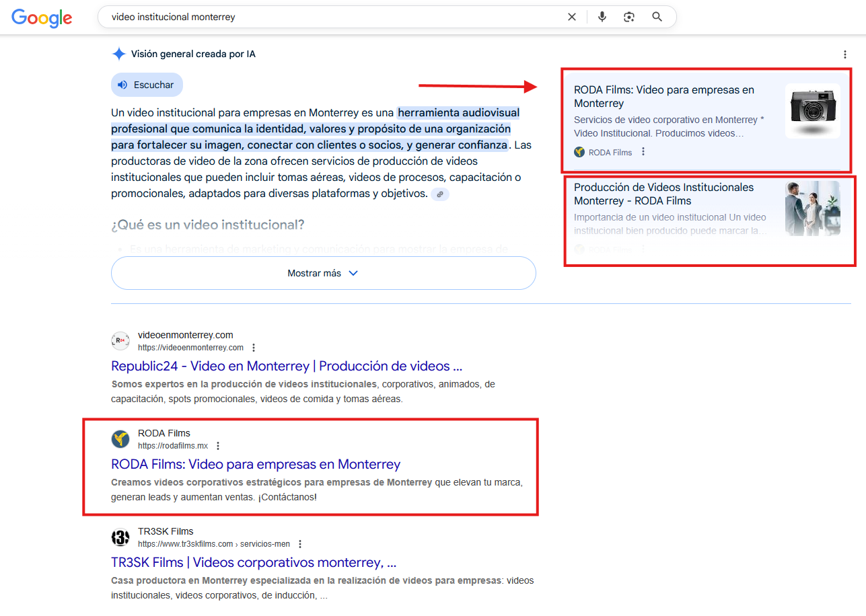Viewport: 866px width, 616px height.
Task: Click the share icon after the AI summary
Action: tap(440, 193)
